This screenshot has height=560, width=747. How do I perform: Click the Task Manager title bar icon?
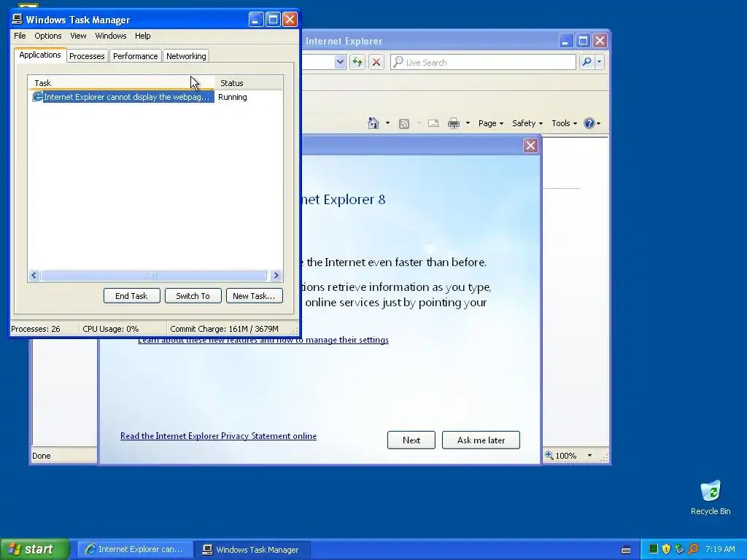pos(18,19)
